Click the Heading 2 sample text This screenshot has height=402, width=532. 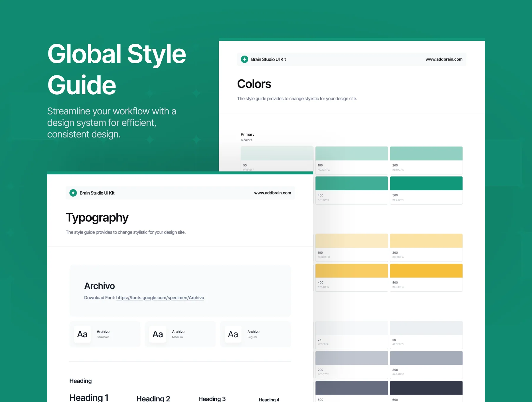(153, 398)
